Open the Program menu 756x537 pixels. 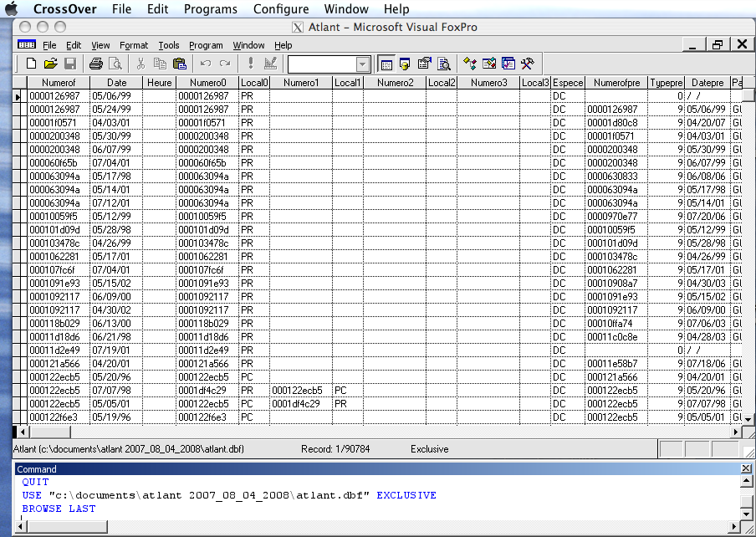point(206,45)
